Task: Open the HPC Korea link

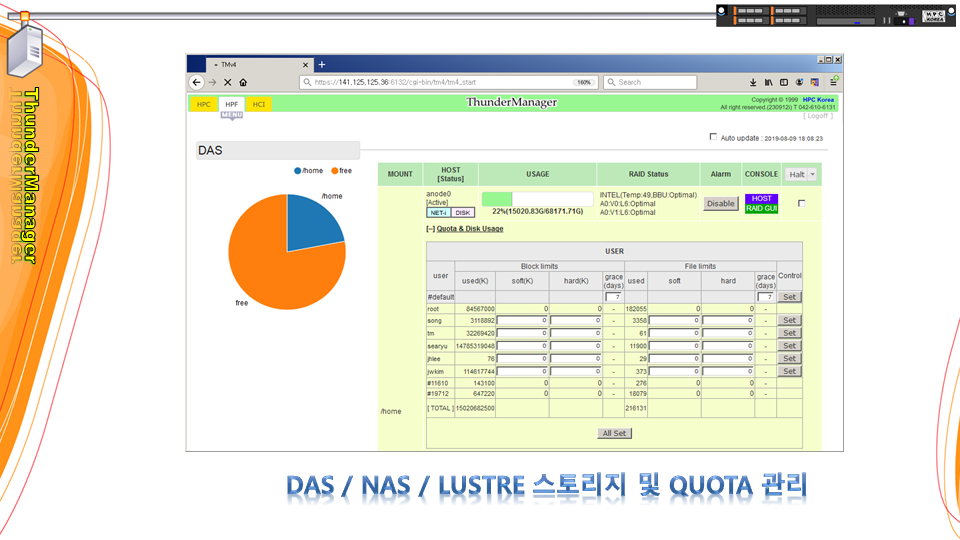Action: pos(818,100)
